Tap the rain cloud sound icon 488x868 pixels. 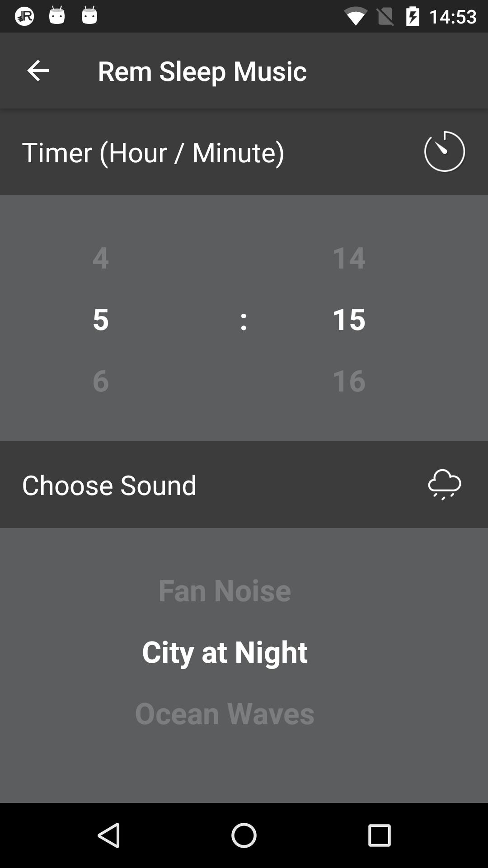(444, 484)
